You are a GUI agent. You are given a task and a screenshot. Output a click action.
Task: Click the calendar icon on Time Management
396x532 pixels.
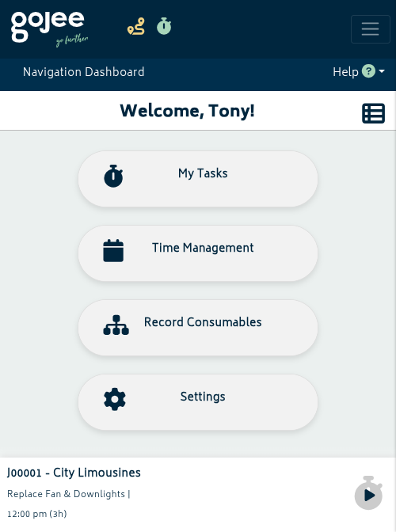[x=113, y=250]
